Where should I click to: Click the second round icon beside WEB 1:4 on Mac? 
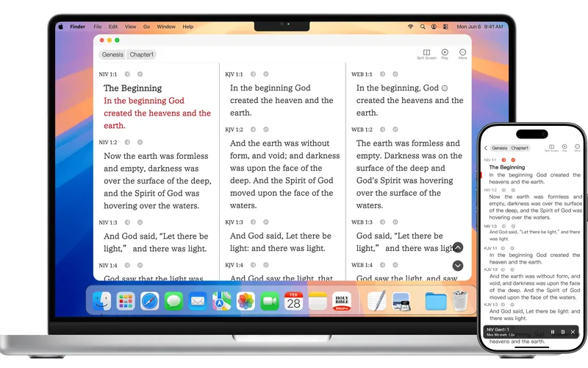tap(395, 265)
